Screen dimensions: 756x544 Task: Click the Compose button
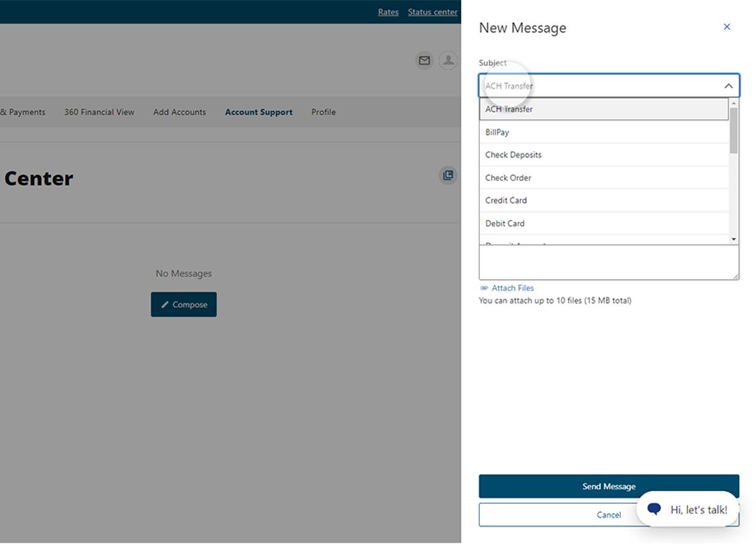(183, 305)
